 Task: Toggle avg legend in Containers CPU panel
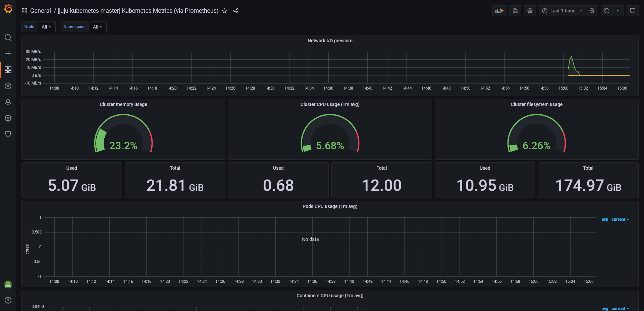(x=605, y=308)
